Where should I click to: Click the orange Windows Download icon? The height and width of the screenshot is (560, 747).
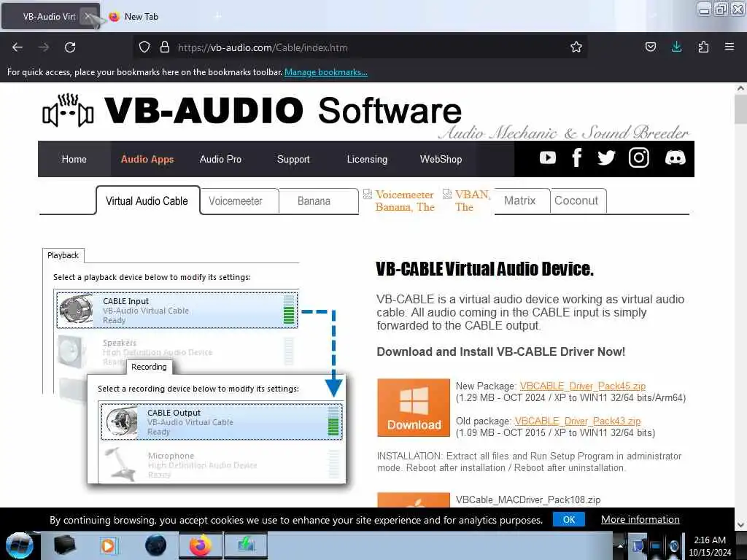pyautogui.click(x=414, y=408)
